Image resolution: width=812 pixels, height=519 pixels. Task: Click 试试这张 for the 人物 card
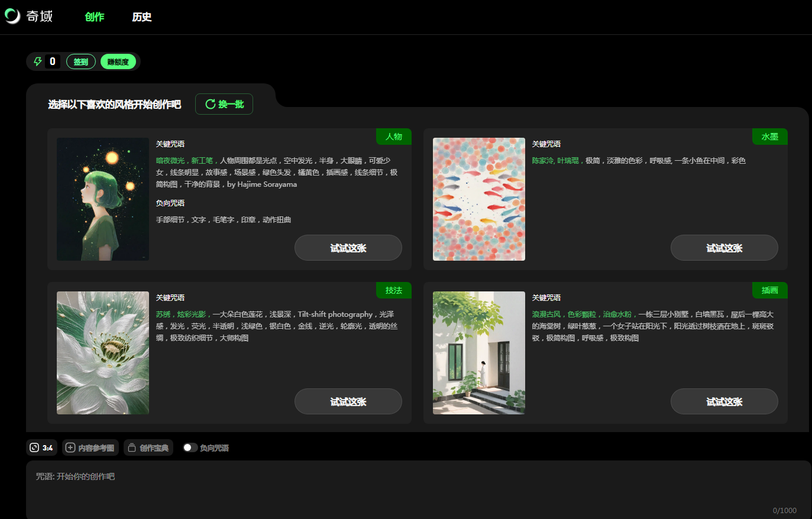[348, 248]
